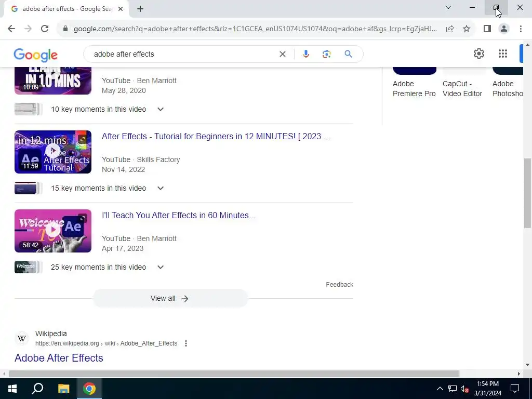View site information lock icon

pyautogui.click(x=65, y=29)
